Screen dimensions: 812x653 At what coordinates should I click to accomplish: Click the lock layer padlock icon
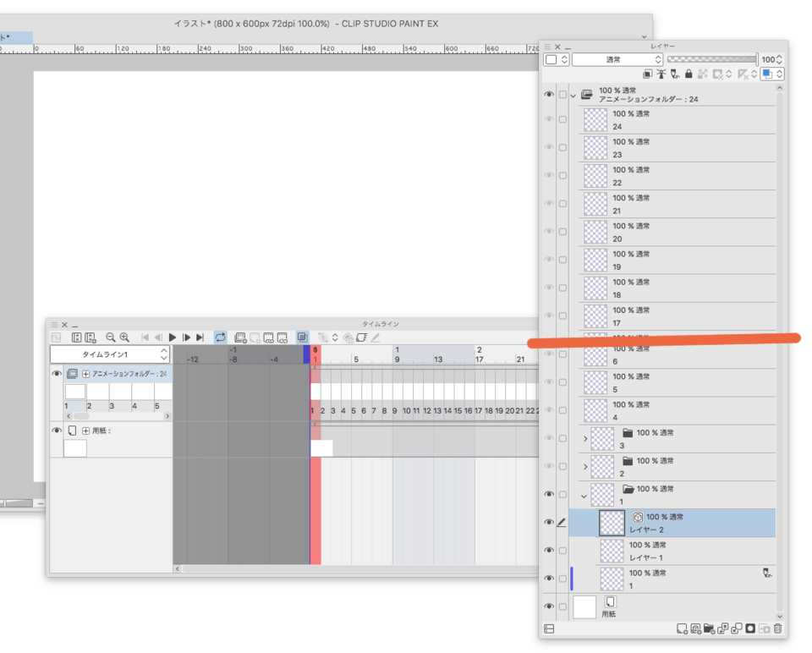pos(689,74)
